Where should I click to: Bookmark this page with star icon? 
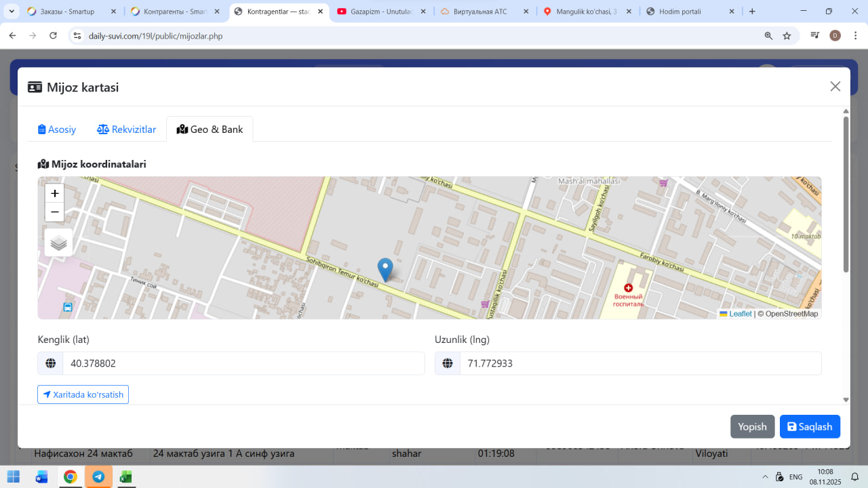787,36
